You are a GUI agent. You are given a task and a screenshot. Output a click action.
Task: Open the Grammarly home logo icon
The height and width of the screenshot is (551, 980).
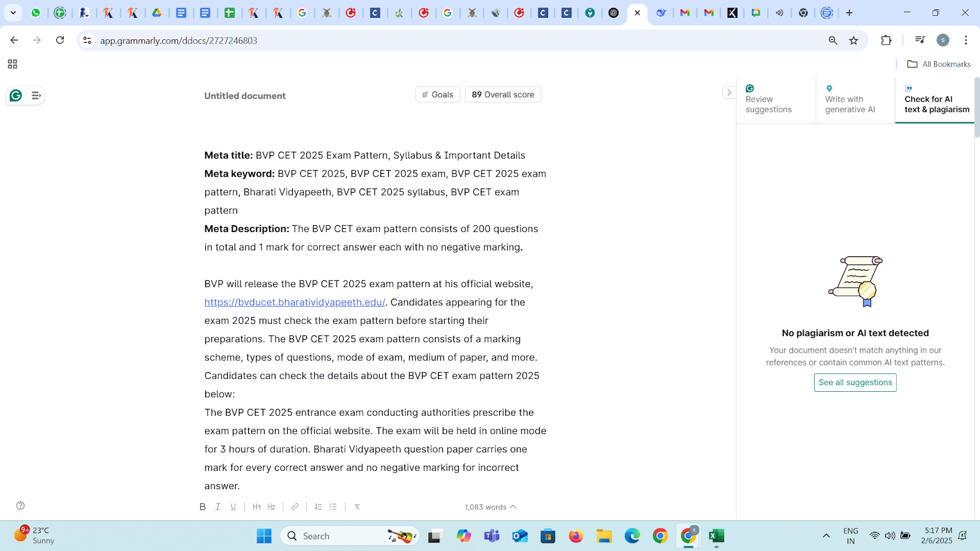click(x=16, y=96)
